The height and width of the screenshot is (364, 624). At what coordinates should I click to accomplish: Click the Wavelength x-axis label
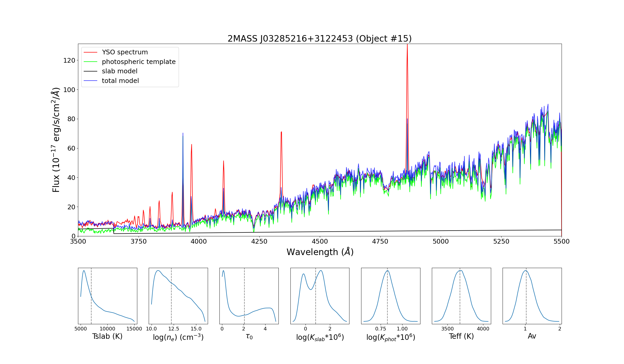coord(320,252)
